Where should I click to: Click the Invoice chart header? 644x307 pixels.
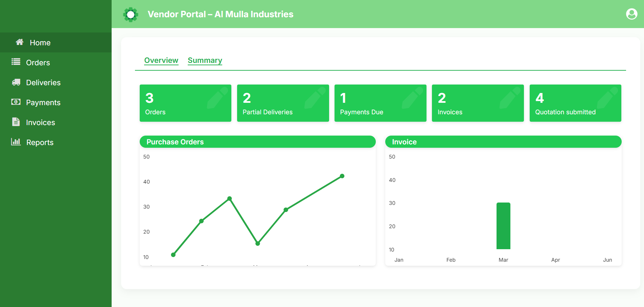(503, 142)
